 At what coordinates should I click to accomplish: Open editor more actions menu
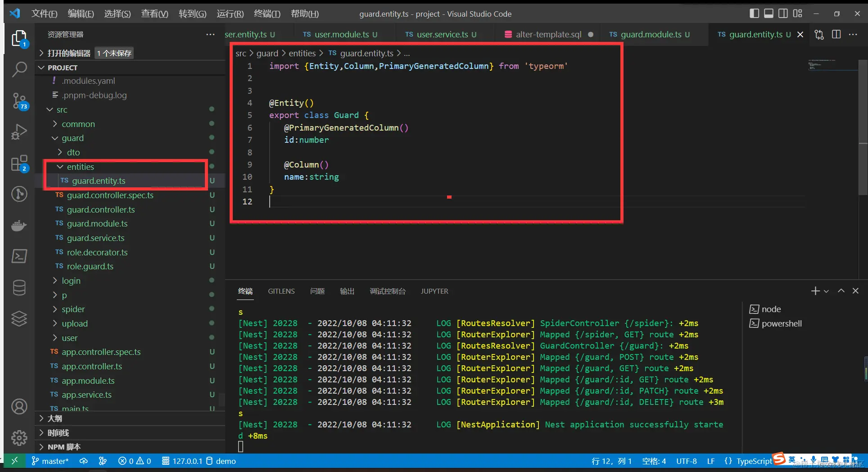853,35
